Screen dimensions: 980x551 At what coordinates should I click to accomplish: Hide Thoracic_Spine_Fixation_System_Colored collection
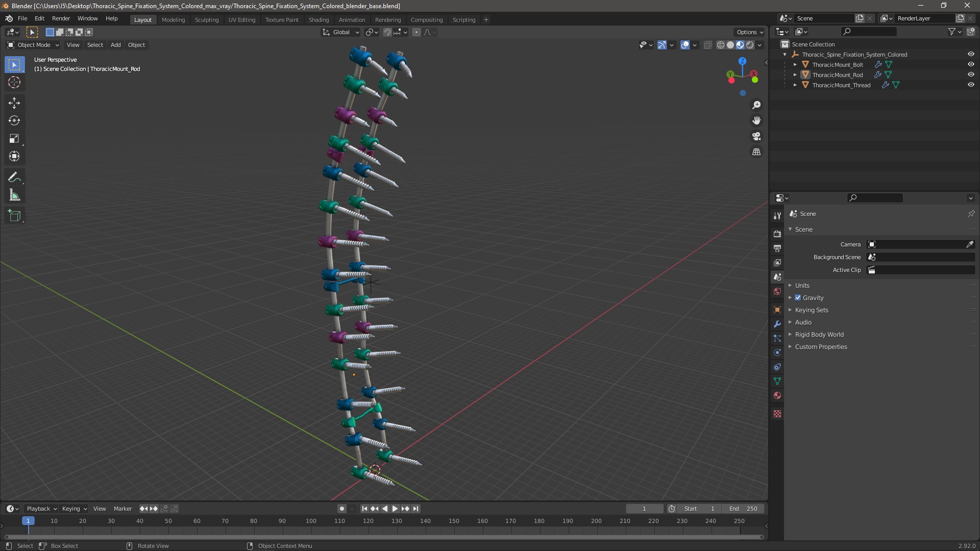click(x=971, y=55)
